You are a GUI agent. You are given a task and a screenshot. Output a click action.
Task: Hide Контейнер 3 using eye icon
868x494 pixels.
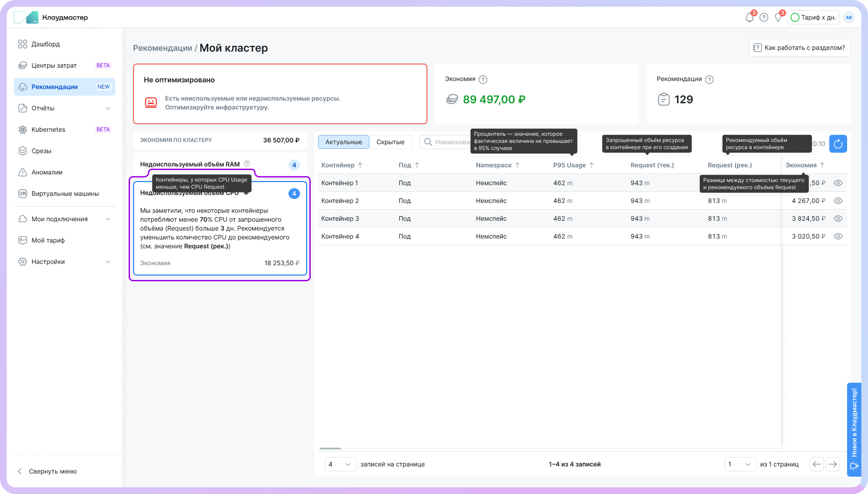click(838, 219)
